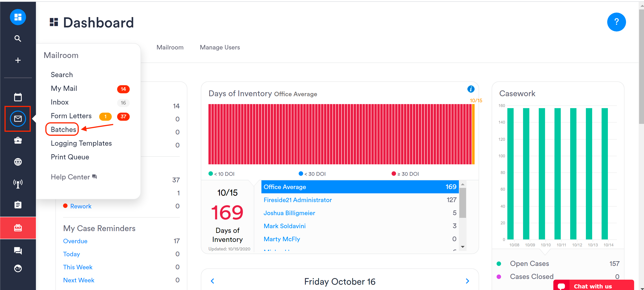Open the calendar icon in the sidebar
This screenshot has width=644, height=290.
tap(18, 97)
